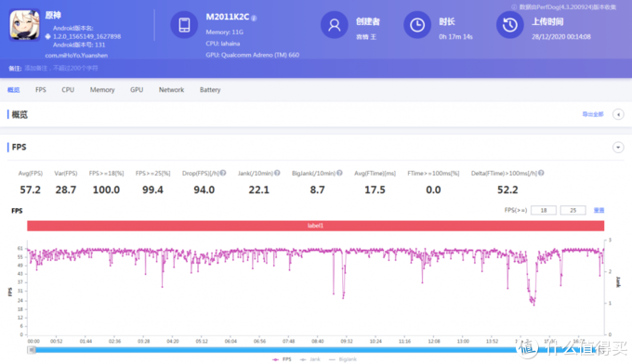This screenshot has width=632, height=364.
Task: Click help icon next to Drop(FPS)
Action: 223,173
